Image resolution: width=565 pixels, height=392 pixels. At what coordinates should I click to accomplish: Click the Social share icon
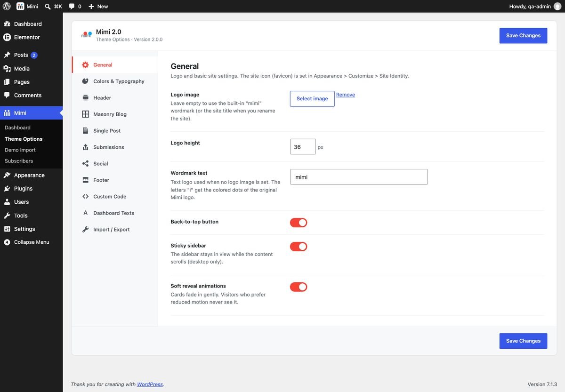click(85, 164)
